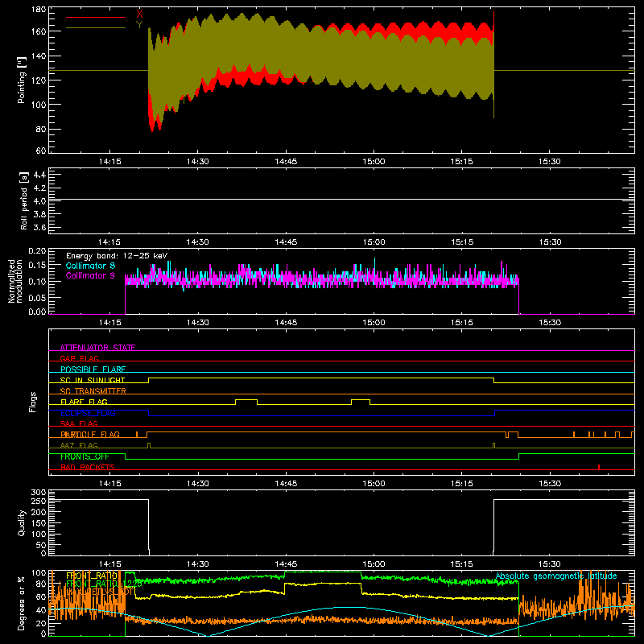644x644 pixels.
Task: Select the 'Energy band: 12-25 keV' annotation
Action: click(x=117, y=256)
